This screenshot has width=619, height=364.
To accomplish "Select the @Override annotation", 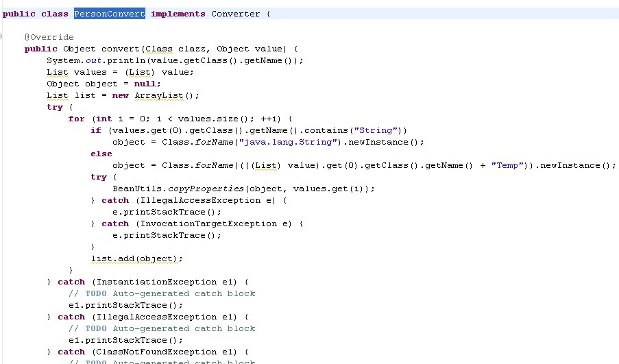I will tap(49, 37).
